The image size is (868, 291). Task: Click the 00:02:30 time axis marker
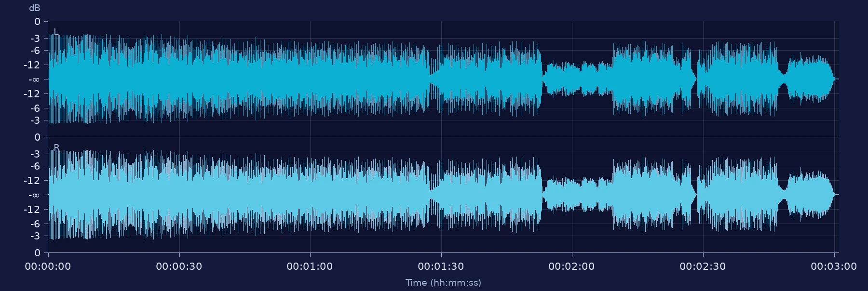(x=703, y=266)
